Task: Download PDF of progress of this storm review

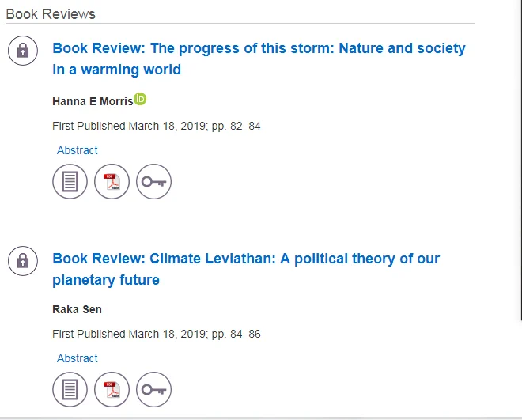Action: pyautogui.click(x=112, y=181)
